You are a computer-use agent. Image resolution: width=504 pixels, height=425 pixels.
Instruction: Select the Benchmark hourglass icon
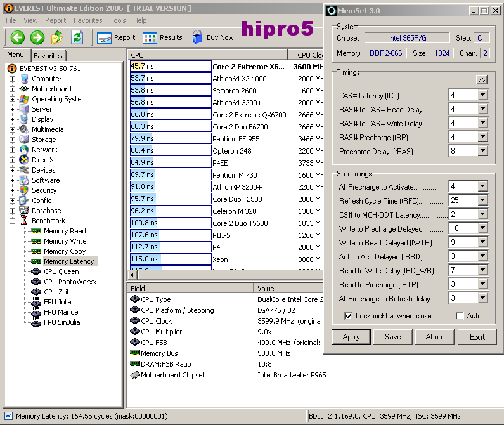[x=24, y=221]
